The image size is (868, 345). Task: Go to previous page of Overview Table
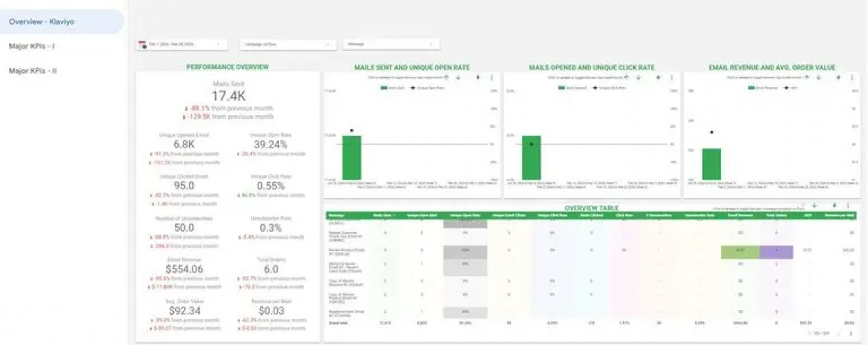point(839,333)
